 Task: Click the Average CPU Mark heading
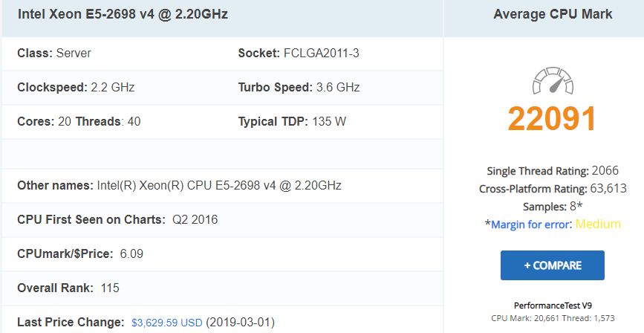(x=553, y=15)
